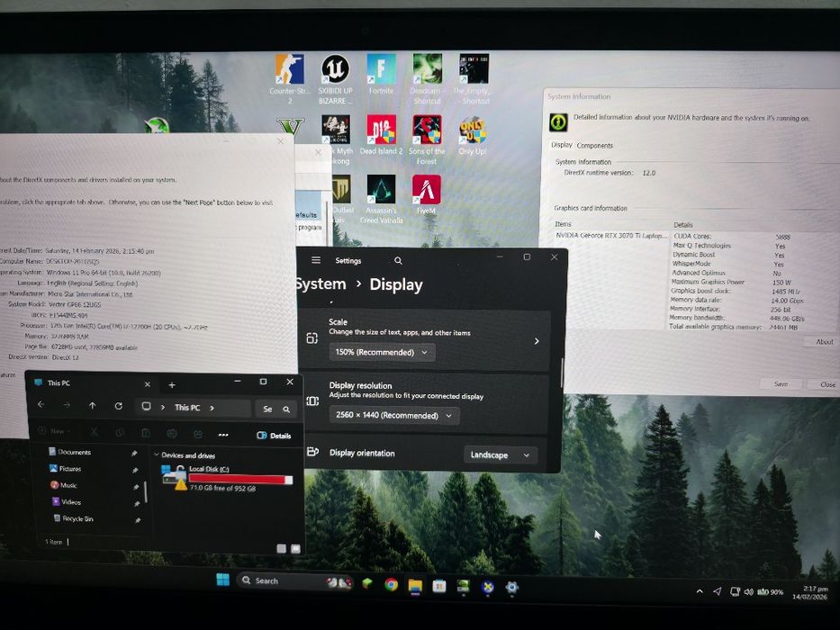
Task: Open Documents in the navigation pane
Action: coord(74,452)
